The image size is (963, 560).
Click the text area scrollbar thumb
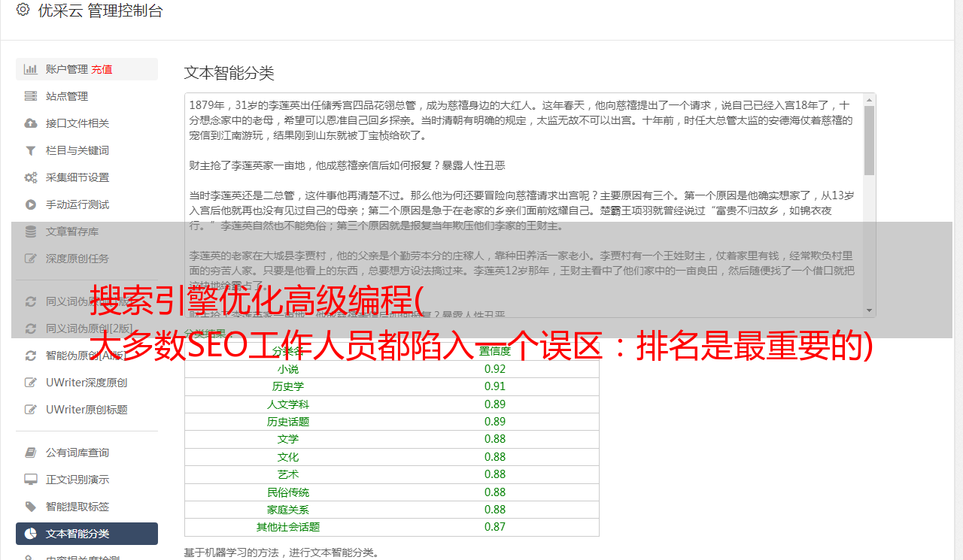pos(869,141)
